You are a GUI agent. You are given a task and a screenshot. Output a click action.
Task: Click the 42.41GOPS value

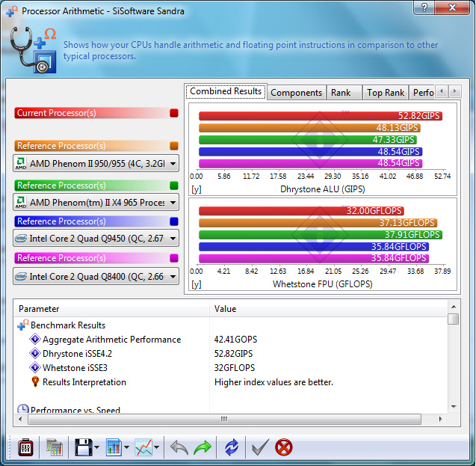(x=235, y=339)
